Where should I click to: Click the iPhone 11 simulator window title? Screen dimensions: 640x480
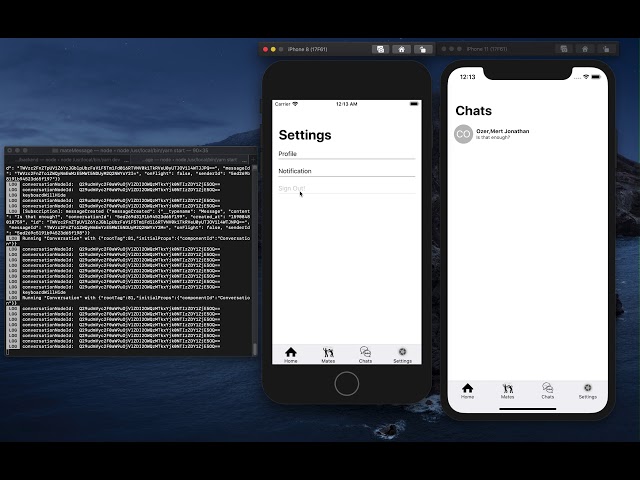pos(487,49)
